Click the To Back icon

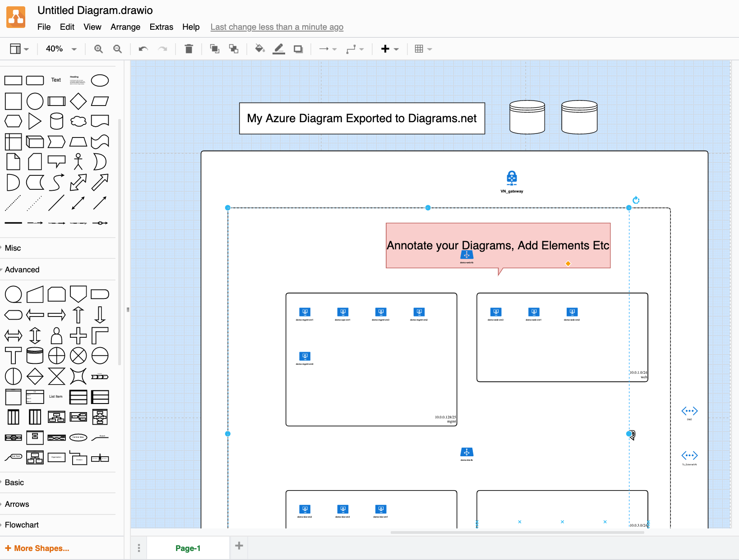[x=234, y=49]
